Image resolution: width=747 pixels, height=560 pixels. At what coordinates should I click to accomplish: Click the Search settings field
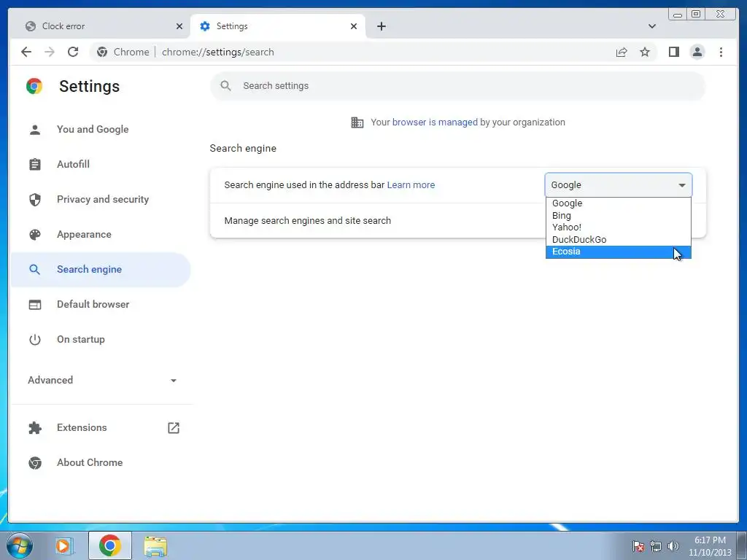tap(457, 86)
